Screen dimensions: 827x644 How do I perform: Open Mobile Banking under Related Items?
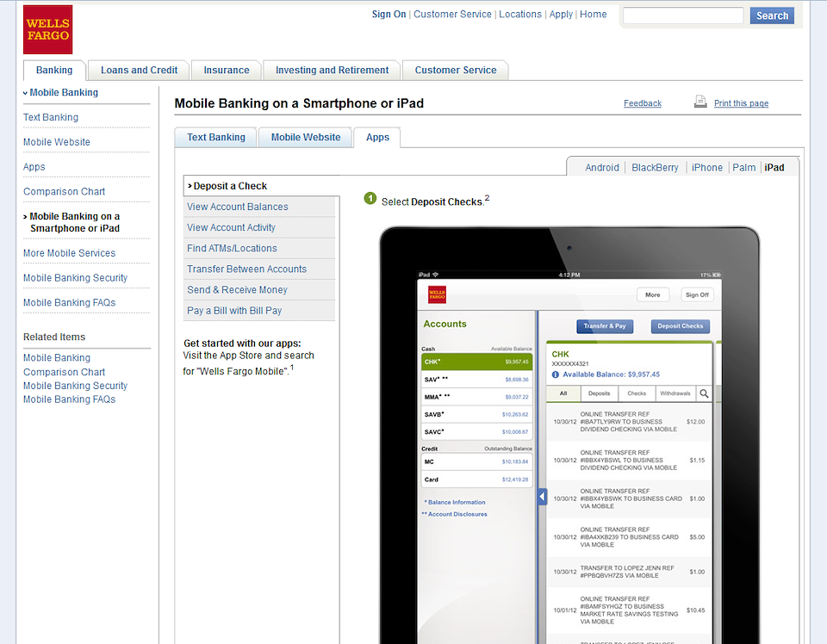pyautogui.click(x=57, y=358)
